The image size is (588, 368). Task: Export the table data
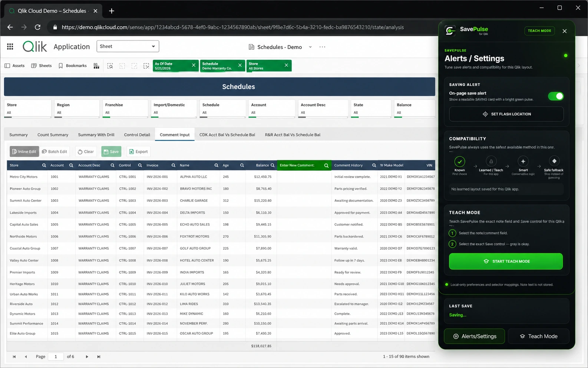point(139,152)
